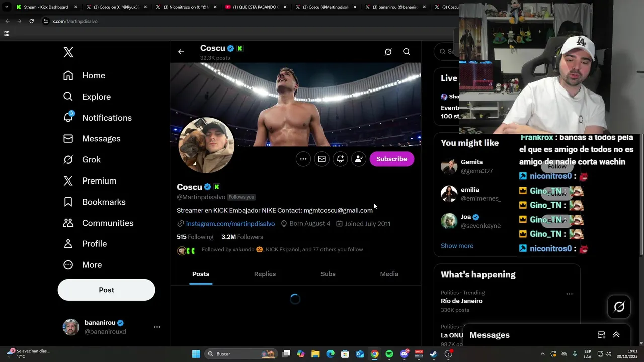Open Notifications with the bell icon
This screenshot has height=362, width=644.
(x=97, y=118)
